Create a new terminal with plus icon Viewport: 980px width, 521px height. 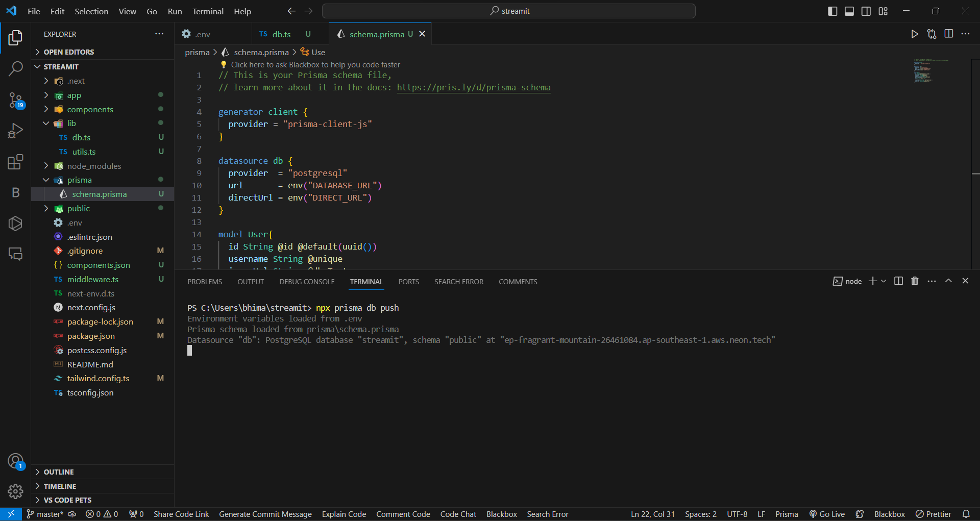coord(873,281)
